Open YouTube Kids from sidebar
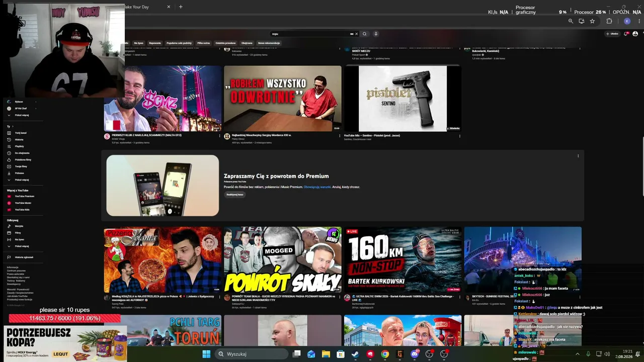644x362 pixels. (x=22, y=209)
